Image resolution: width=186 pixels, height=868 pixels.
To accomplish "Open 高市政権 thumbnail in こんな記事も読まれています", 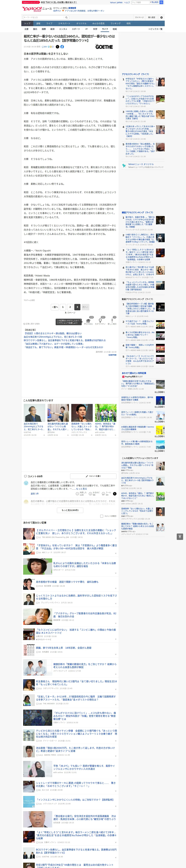I will 82,413.
